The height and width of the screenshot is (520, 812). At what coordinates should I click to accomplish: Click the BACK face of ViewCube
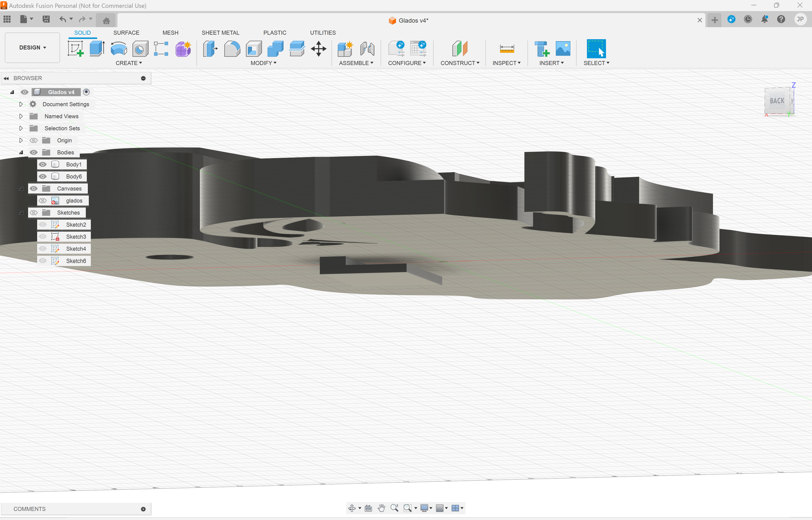[777, 101]
